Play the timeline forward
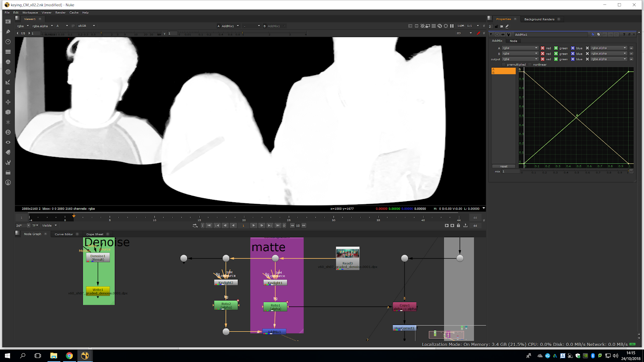Image resolution: width=644 pixels, height=362 pixels. (254, 226)
